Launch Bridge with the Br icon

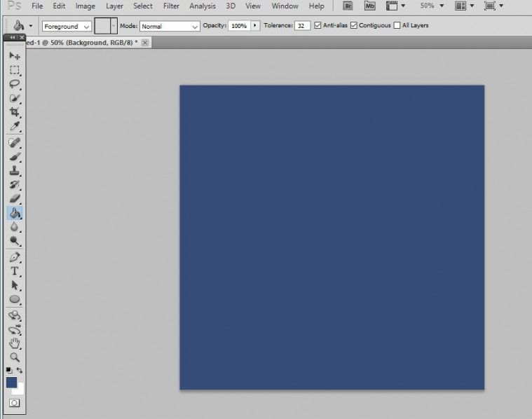348,6
